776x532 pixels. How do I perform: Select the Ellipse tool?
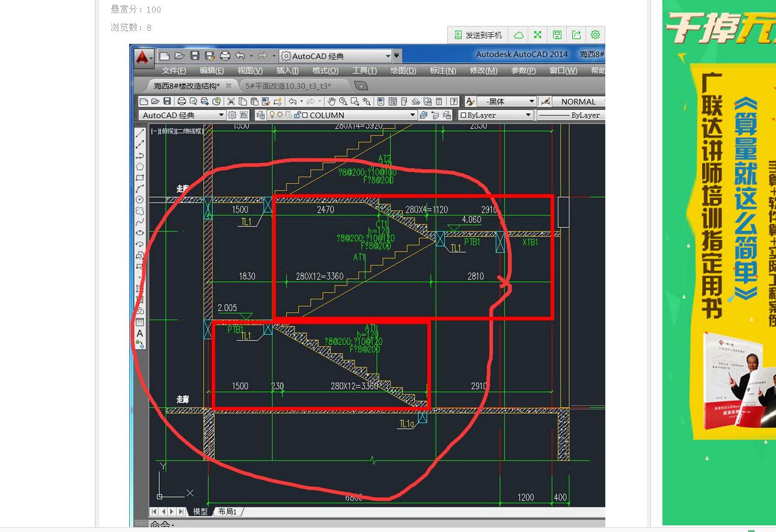139,233
